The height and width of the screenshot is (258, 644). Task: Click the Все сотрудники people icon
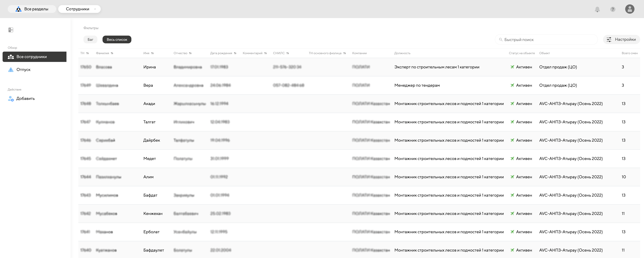(11, 57)
